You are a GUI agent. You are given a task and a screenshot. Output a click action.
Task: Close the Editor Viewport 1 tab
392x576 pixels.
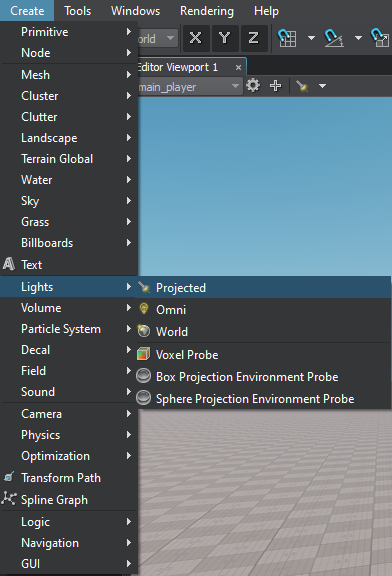pyautogui.click(x=238, y=68)
